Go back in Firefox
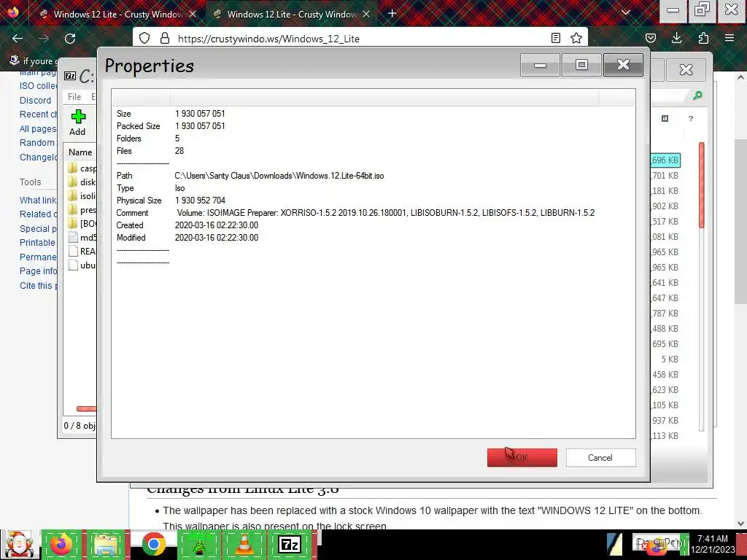Screen dimensions: 747x560 (18, 38)
